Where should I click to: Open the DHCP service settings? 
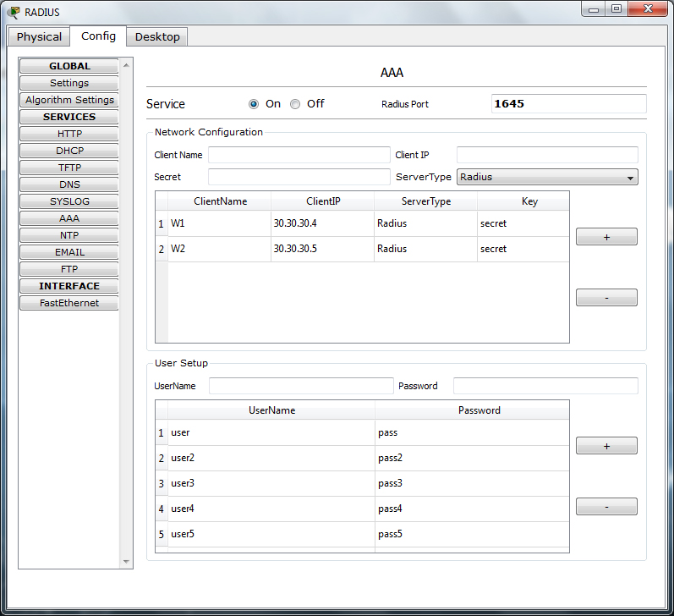[69, 151]
